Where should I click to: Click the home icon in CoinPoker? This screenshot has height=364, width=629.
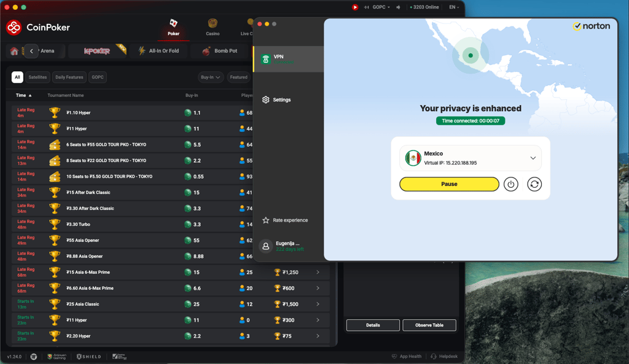pos(14,52)
